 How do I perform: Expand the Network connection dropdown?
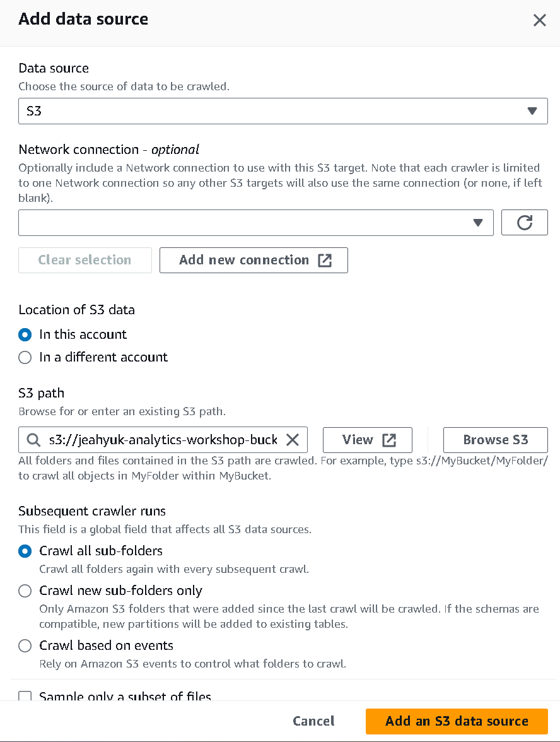point(256,222)
